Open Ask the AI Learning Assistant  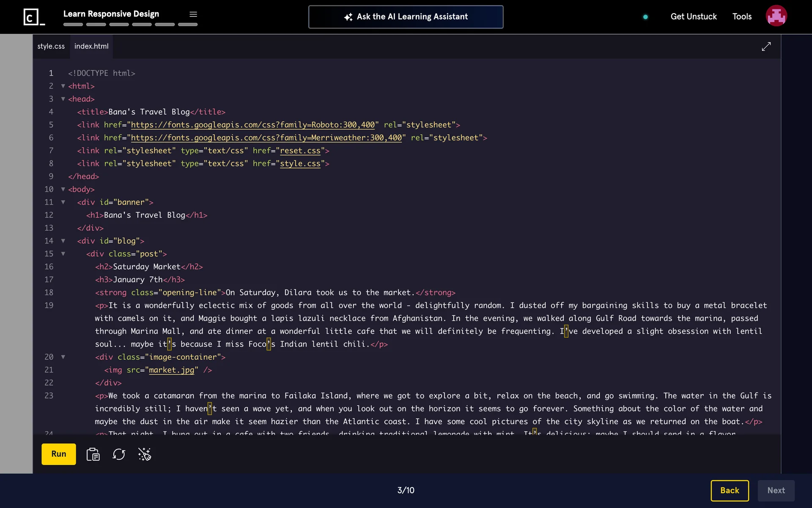tap(406, 17)
